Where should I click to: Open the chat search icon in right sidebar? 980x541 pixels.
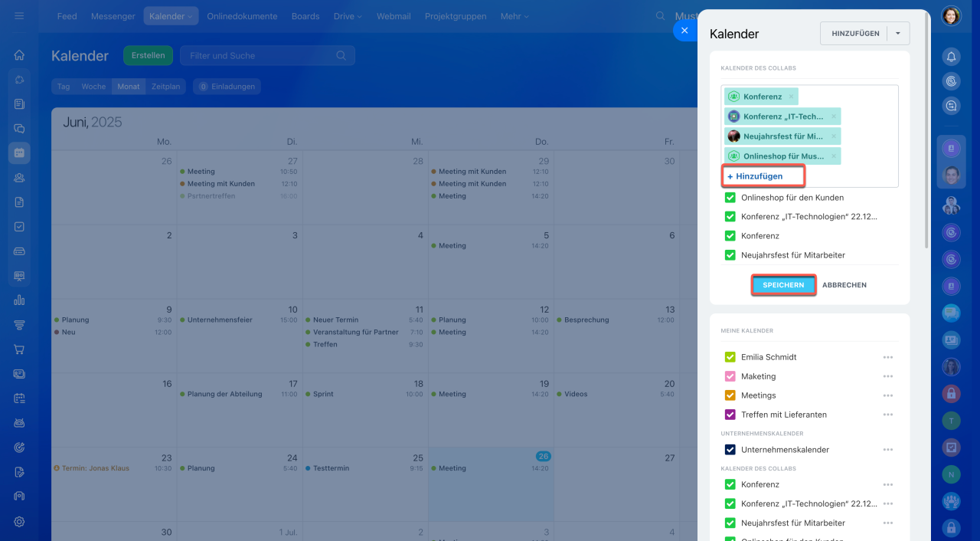(951, 106)
